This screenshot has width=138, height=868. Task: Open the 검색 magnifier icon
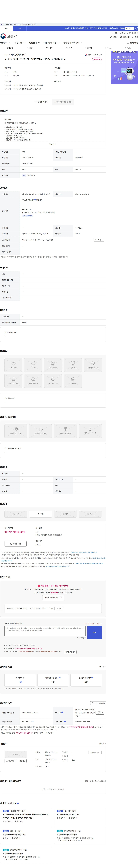pyautogui.click(x=133, y=37)
